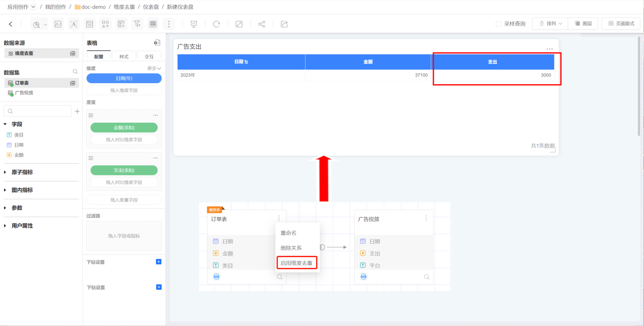Click the add text box icon

coord(74,24)
